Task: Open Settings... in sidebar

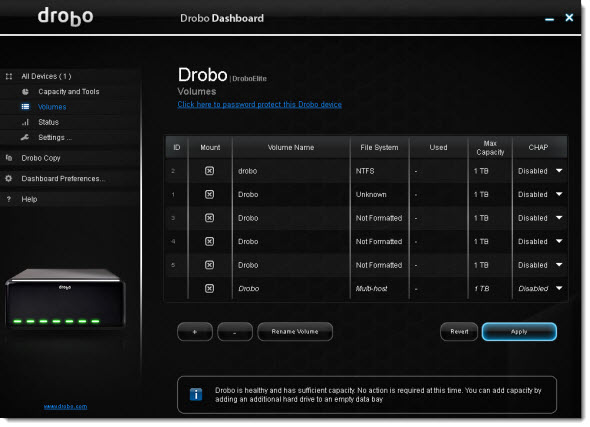Action: (x=55, y=137)
